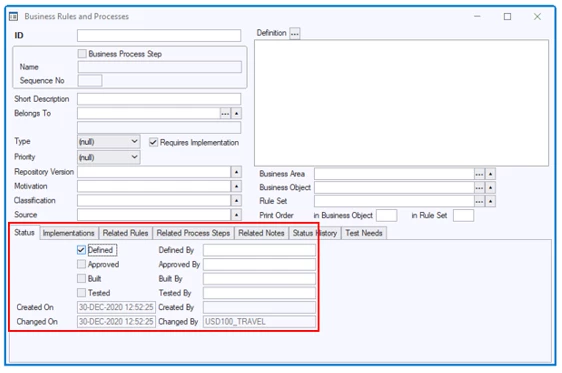
Task: Open the Test Needs tab
Action: click(x=364, y=233)
